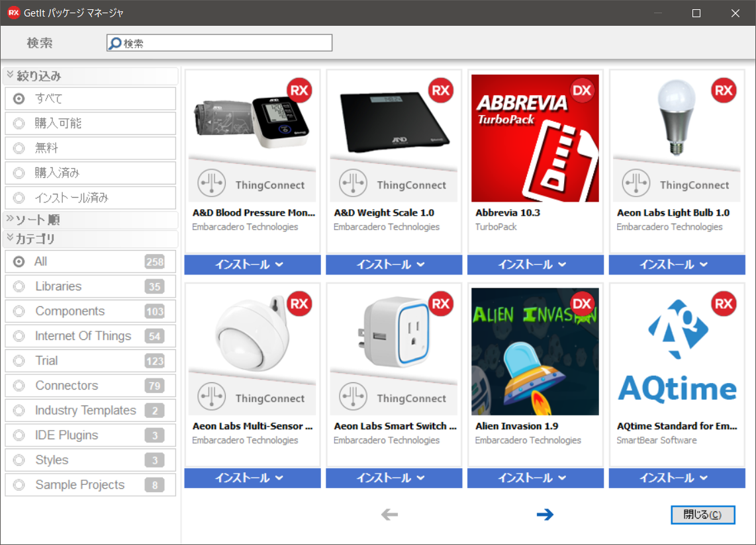Expand the ソート順 section
This screenshot has height=545, width=756.
click(90, 220)
